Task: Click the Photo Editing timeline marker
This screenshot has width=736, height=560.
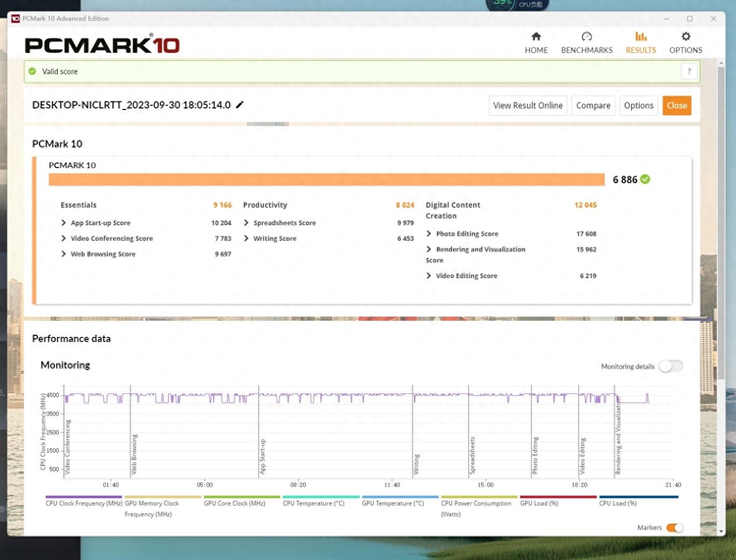Action: [x=535, y=455]
